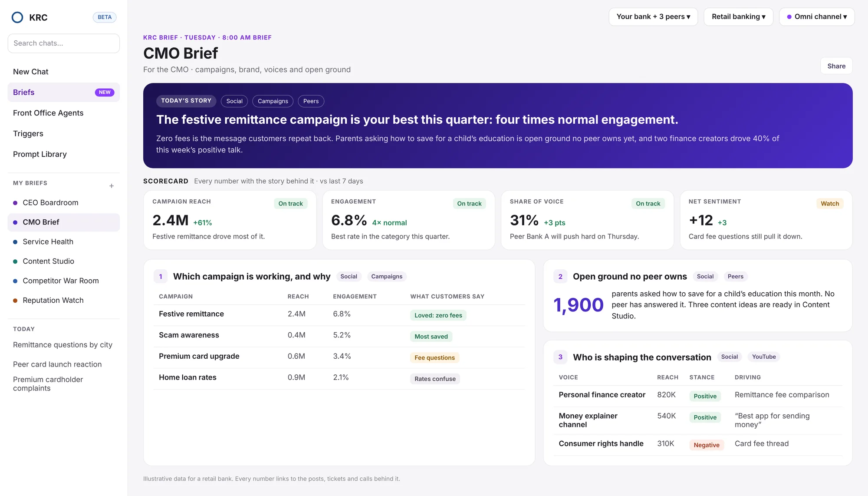
Task: Open the Reputation Watch brief
Action: pos(64,301)
